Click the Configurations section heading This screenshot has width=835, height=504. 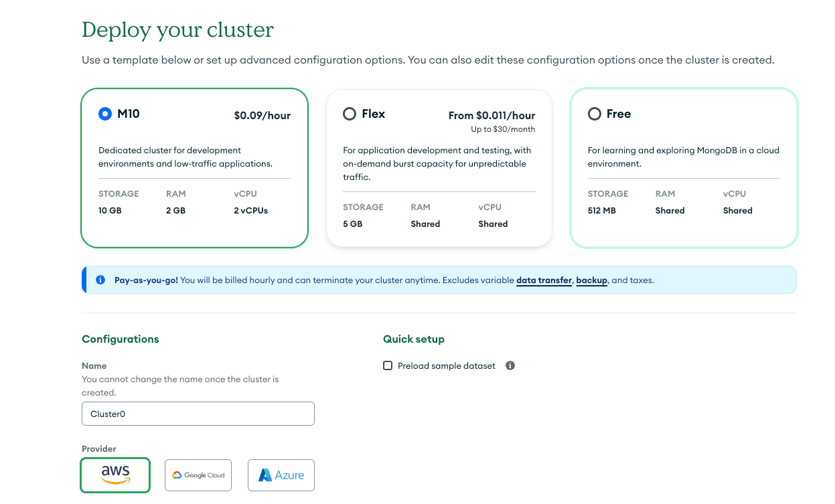tap(121, 339)
